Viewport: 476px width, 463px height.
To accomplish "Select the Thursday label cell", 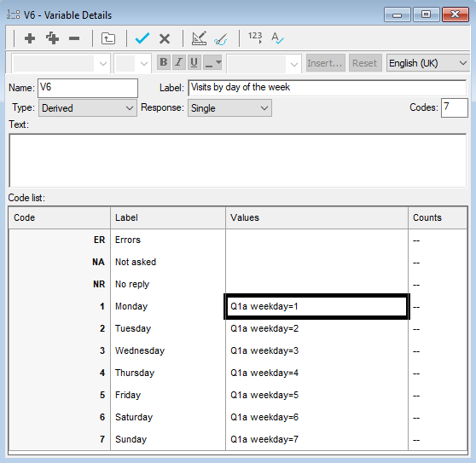I will pyautogui.click(x=168, y=373).
